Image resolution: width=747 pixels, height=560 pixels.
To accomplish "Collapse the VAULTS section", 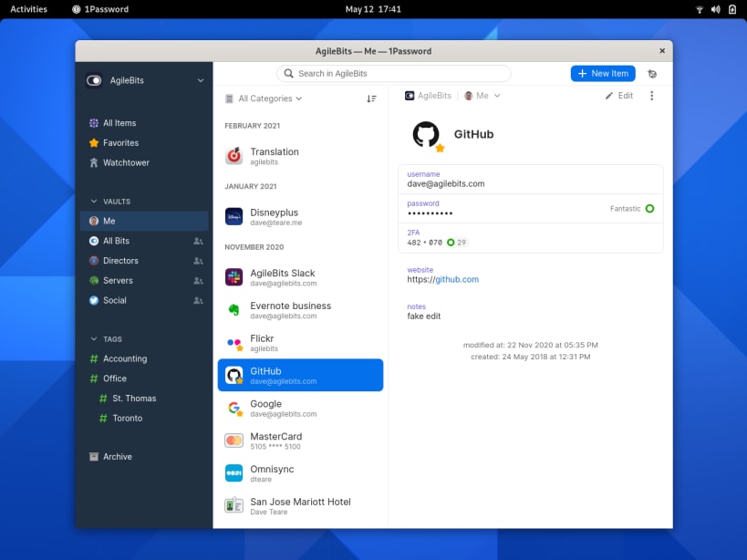I will (x=94, y=202).
